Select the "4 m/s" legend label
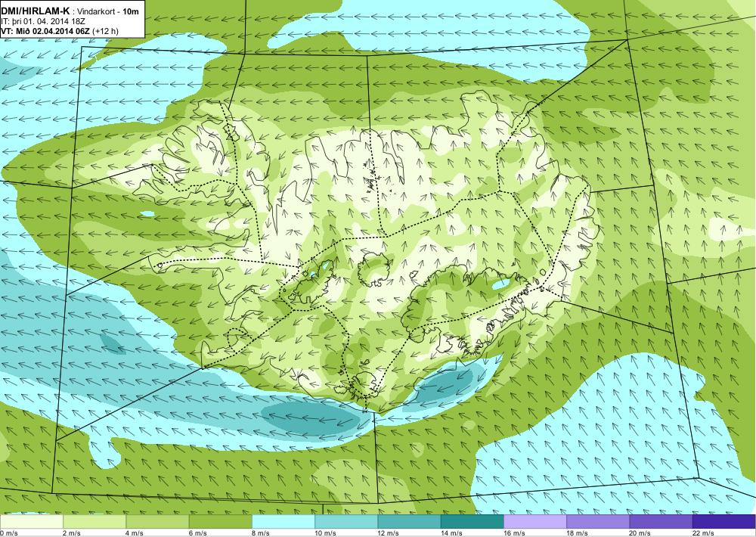This screenshot has width=756, height=537. tap(135, 533)
